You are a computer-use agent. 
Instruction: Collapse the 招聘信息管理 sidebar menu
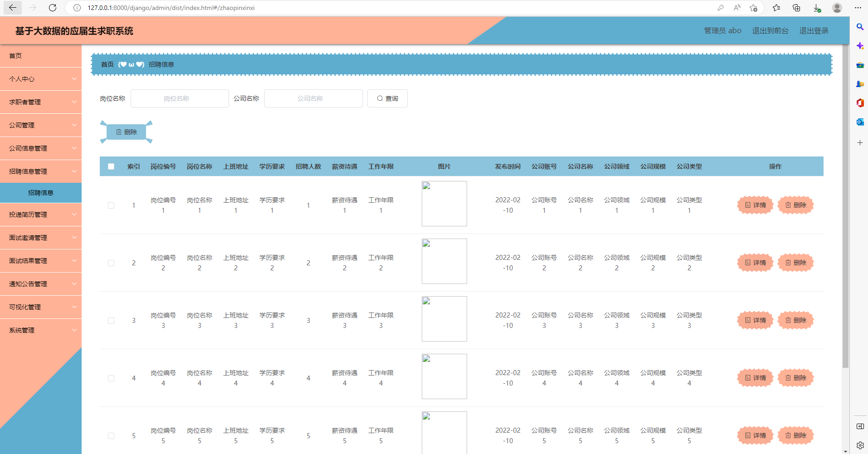(x=41, y=171)
